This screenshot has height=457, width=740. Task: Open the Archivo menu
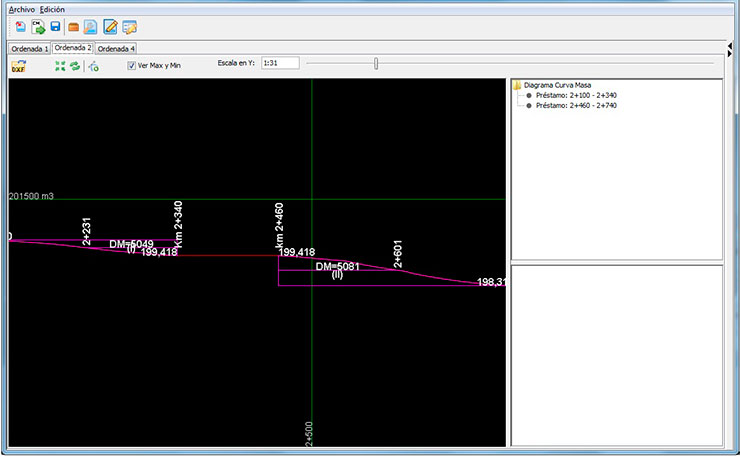tap(22, 9)
